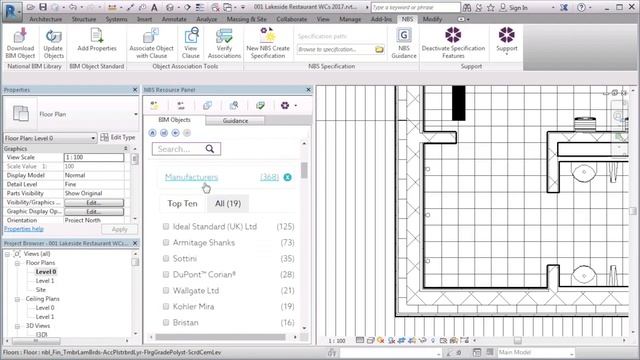This screenshot has height=360, width=640.
Task: Select Level 1 under Floor Plans
Action: (x=45, y=281)
